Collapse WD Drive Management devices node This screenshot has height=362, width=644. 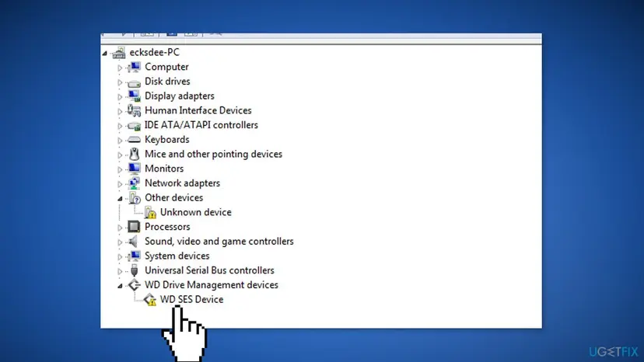pyautogui.click(x=120, y=286)
